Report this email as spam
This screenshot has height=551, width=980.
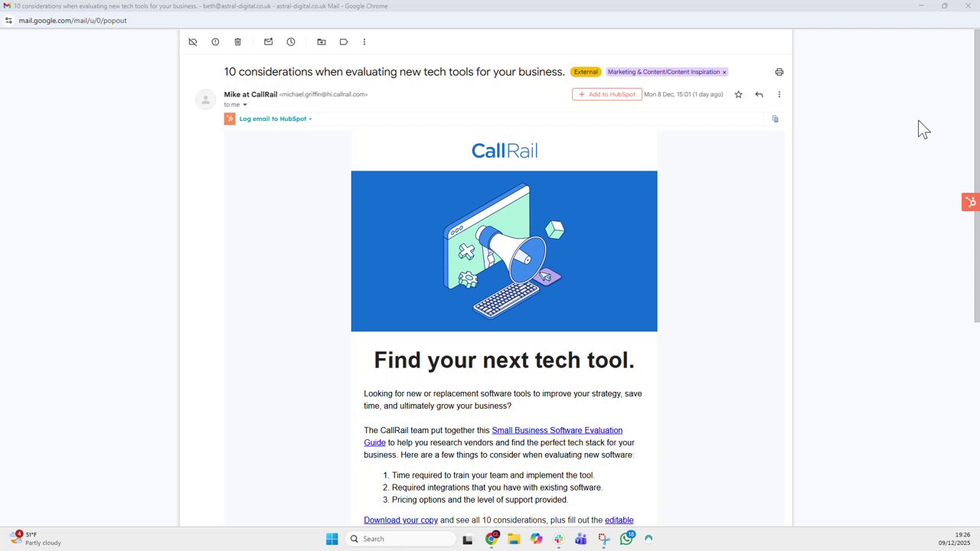click(x=215, y=42)
